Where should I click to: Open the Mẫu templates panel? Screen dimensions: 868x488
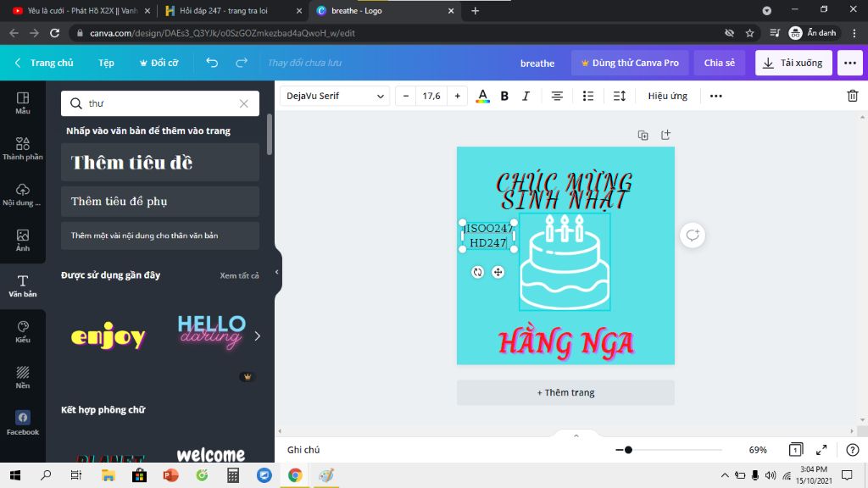pos(23,103)
